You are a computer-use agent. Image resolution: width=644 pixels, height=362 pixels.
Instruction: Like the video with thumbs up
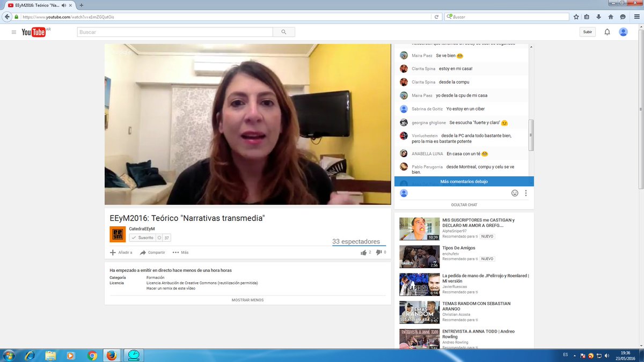tap(363, 252)
